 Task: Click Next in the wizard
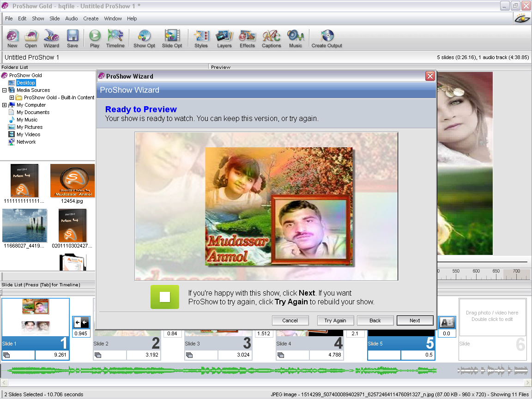pos(415,320)
